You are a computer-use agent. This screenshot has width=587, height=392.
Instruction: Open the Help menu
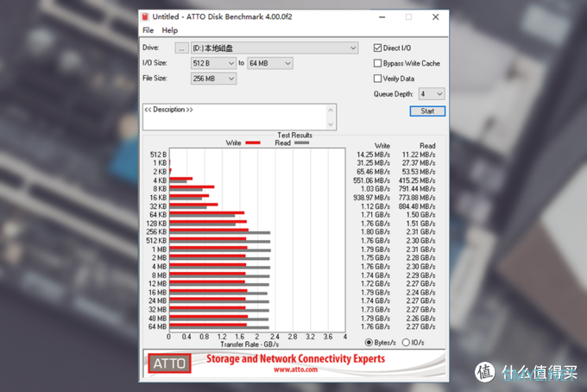pos(169,30)
